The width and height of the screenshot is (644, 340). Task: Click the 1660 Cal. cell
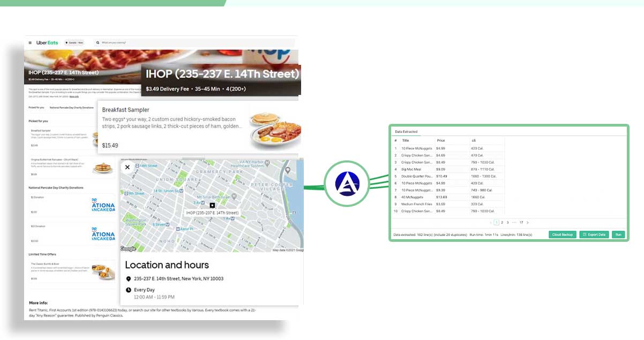pyautogui.click(x=478, y=197)
